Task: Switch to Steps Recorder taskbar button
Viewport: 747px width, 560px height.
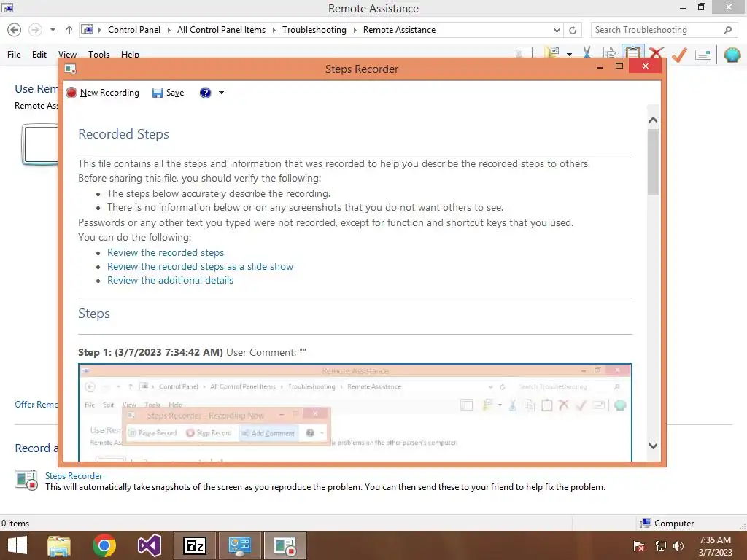Action: click(x=285, y=545)
